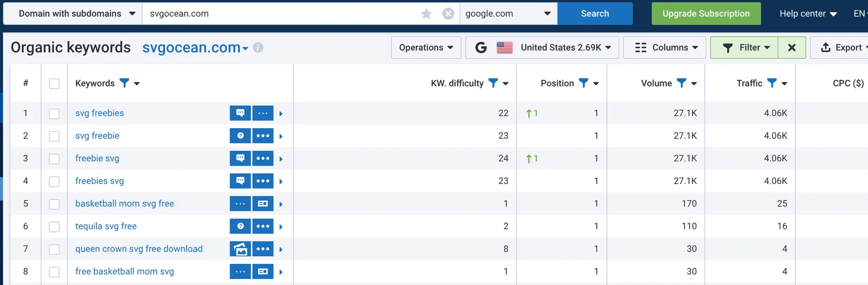Open the Filter dropdown
The width and height of the screenshot is (868, 285).
coord(744,48)
